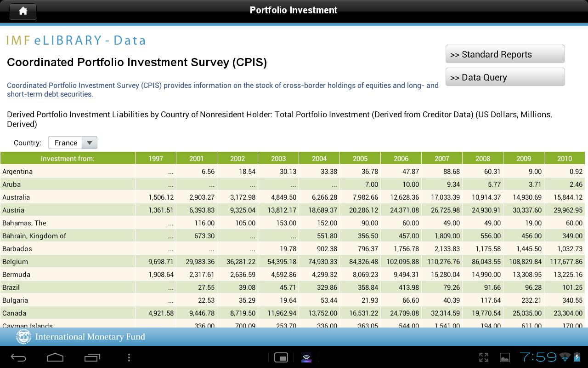Image resolution: width=588 pixels, height=368 pixels.
Task: Click the Investment from column header
Action: (68, 158)
